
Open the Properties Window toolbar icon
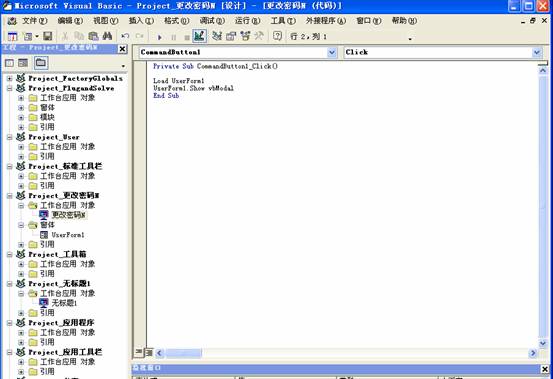(231, 36)
